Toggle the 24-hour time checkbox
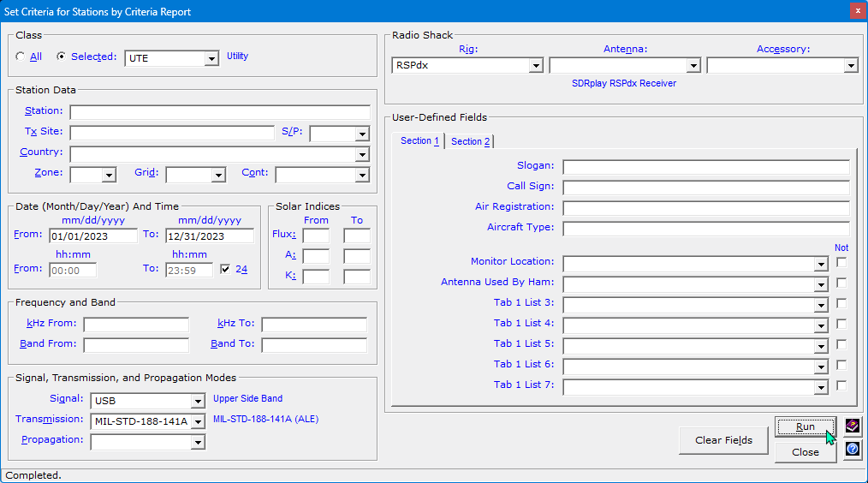868x483 pixels. (x=225, y=269)
